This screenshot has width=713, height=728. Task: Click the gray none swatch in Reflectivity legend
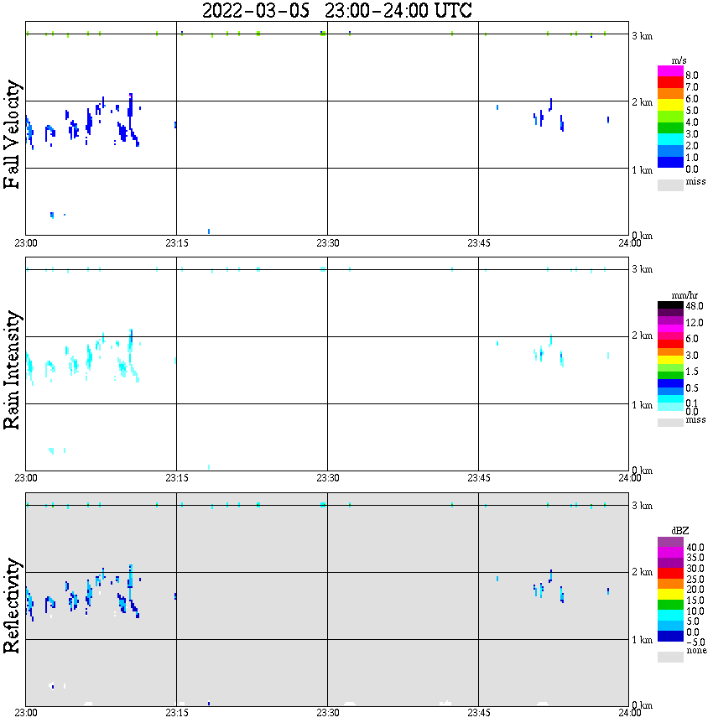[x=670, y=657]
